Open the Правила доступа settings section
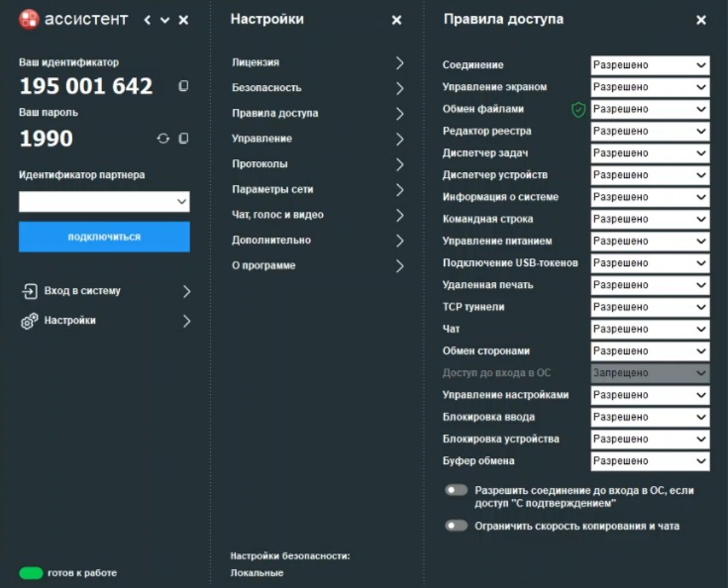The width and height of the screenshot is (728, 588). click(x=318, y=114)
